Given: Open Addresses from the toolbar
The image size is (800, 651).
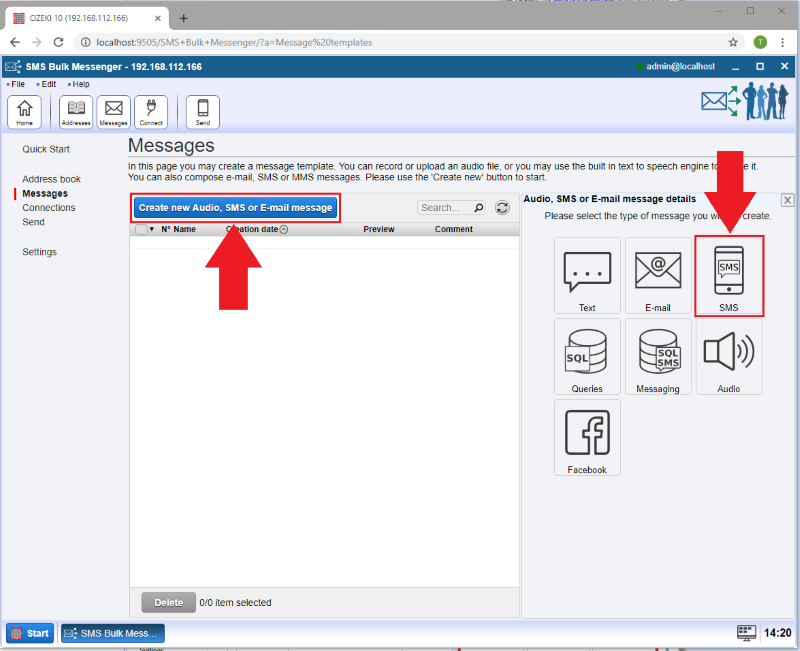Looking at the screenshot, I should [x=76, y=112].
